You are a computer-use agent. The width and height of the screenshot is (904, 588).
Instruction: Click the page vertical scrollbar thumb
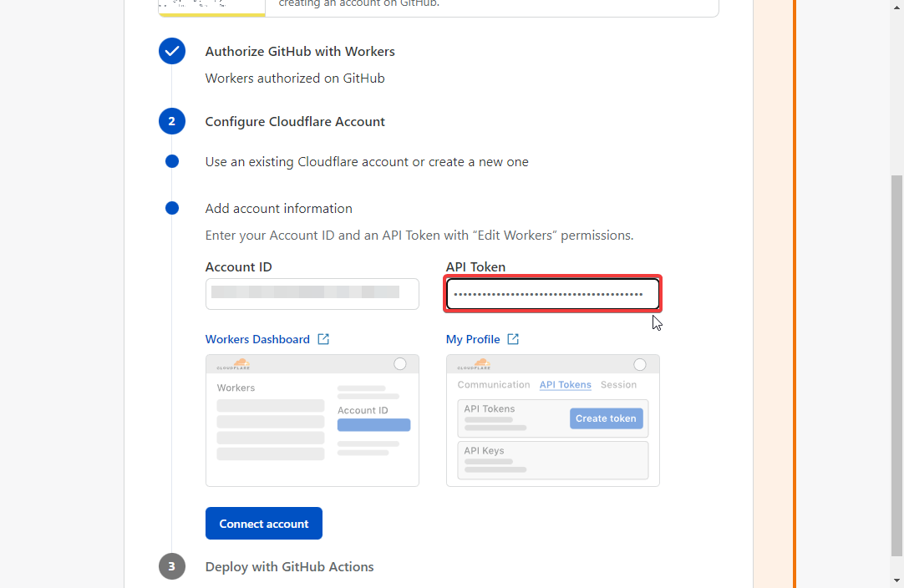[x=896, y=366]
